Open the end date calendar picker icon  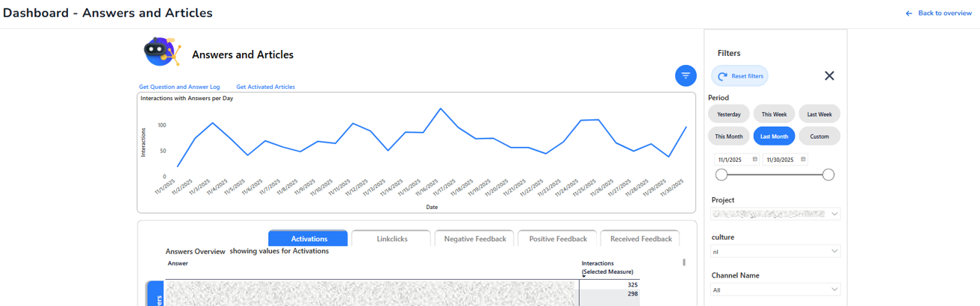point(803,159)
